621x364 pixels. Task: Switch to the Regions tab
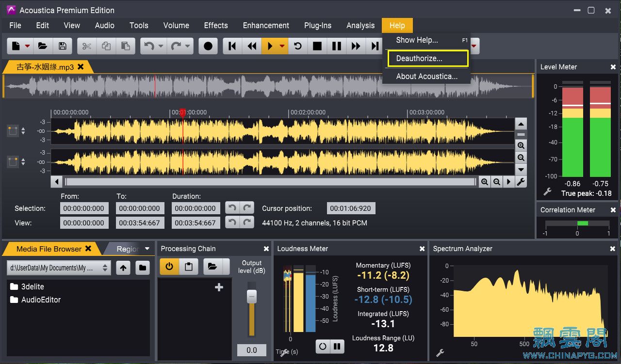tap(128, 249)
